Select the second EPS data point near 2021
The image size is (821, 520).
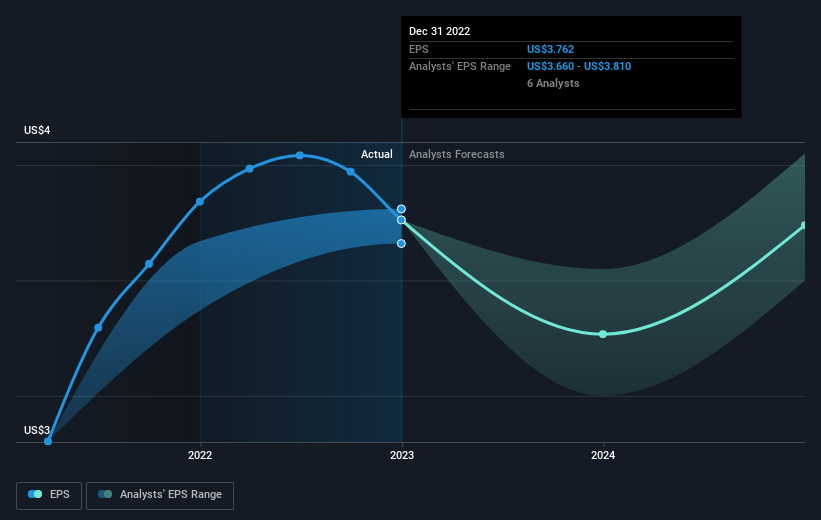click(x=98, y=328)
